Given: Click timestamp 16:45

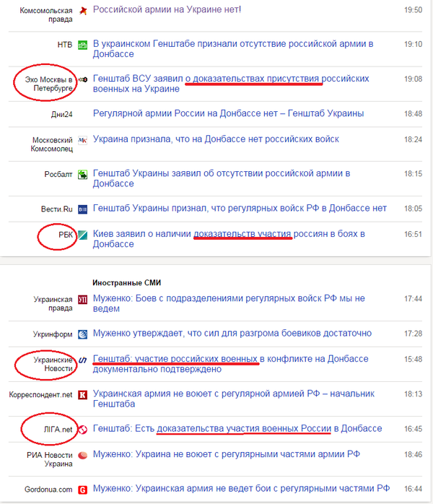Looking at the screenshot, I should tap(413, 429).
